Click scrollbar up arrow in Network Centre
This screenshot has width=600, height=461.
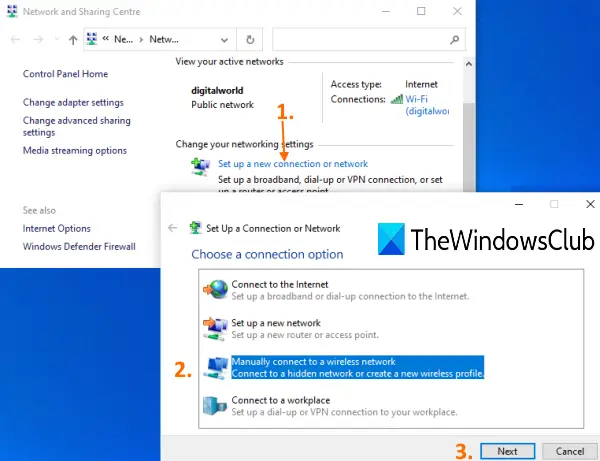pyautogui.click(x=469, y=64)
